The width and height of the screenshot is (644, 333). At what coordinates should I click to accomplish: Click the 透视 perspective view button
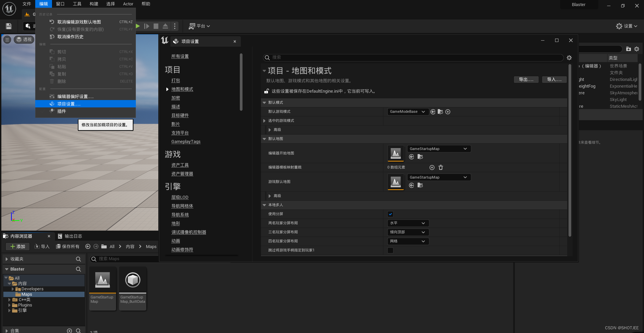[x=24, y=40]
